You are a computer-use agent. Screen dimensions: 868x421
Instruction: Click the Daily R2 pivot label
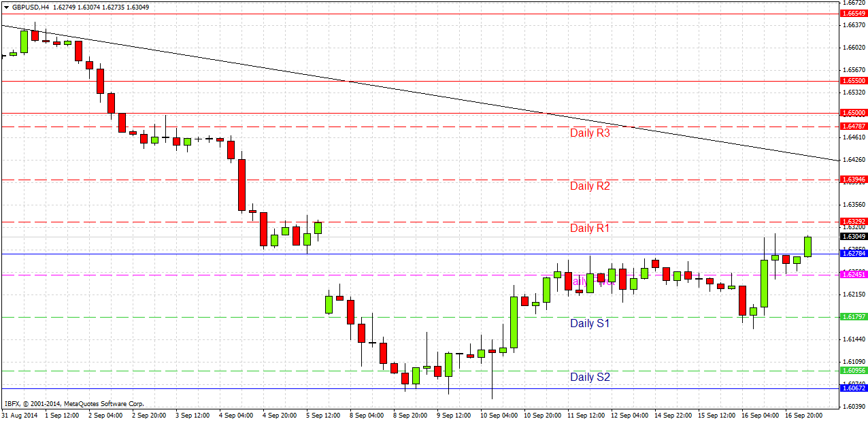point(590,186)
